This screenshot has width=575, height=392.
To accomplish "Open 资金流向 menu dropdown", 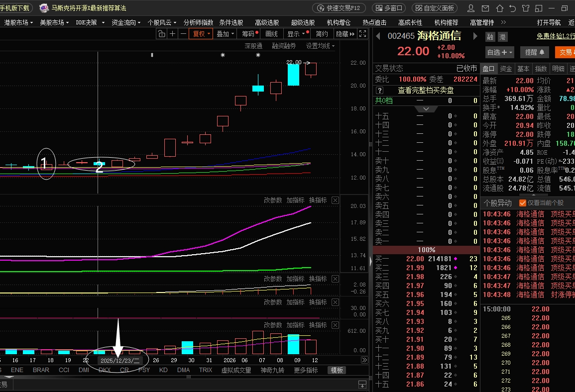I will (x=126, y=23).
